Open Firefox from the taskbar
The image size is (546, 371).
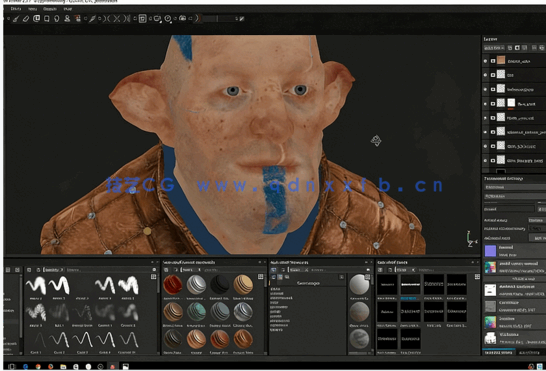click(x=50, y=366)
